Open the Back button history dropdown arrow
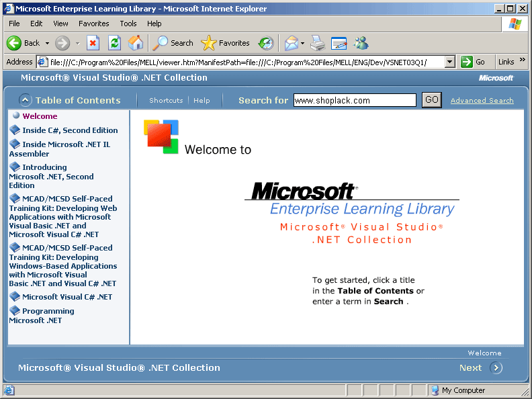Image resolution: width=532 pixels, height=399 pixels. (47, 44)
